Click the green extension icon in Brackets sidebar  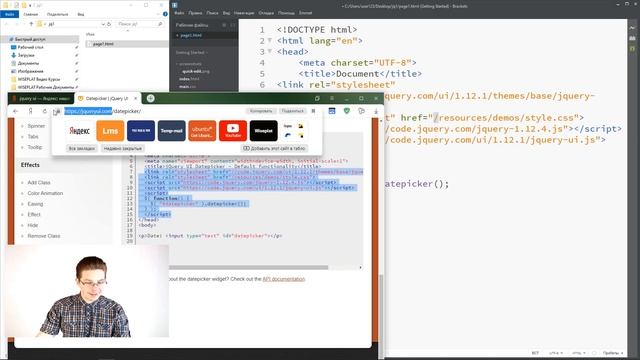[632, 48]
